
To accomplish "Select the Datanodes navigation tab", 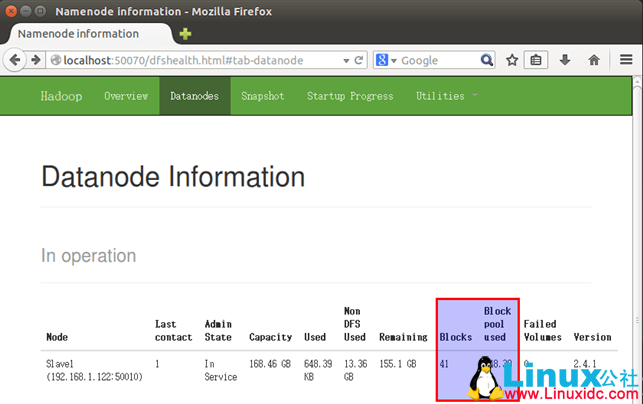I will 194,96.
